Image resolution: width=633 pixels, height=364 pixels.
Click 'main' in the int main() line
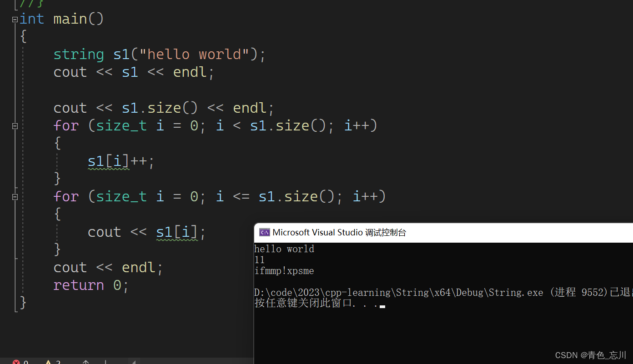[70, 19]
